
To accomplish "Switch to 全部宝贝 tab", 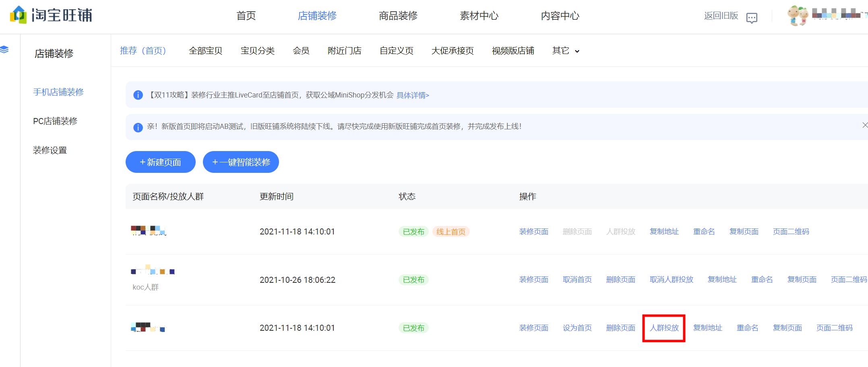I will (x=206, y=51).
